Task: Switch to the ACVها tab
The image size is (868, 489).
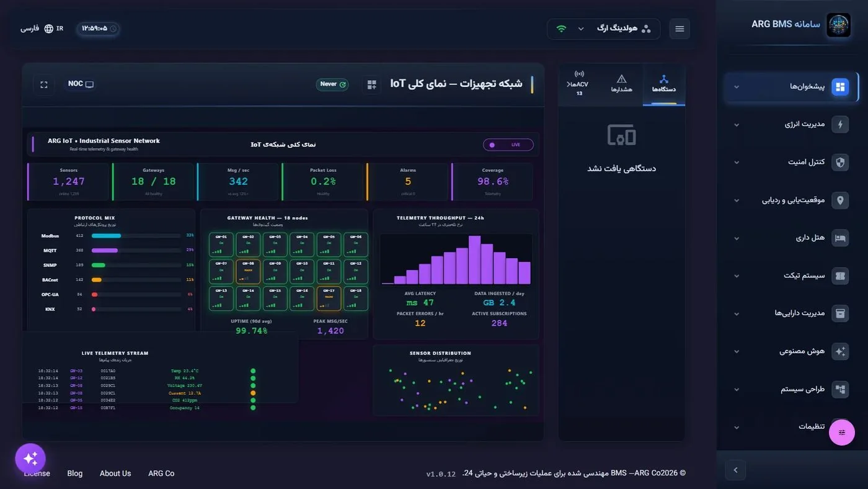Action: tap(580, 84)
